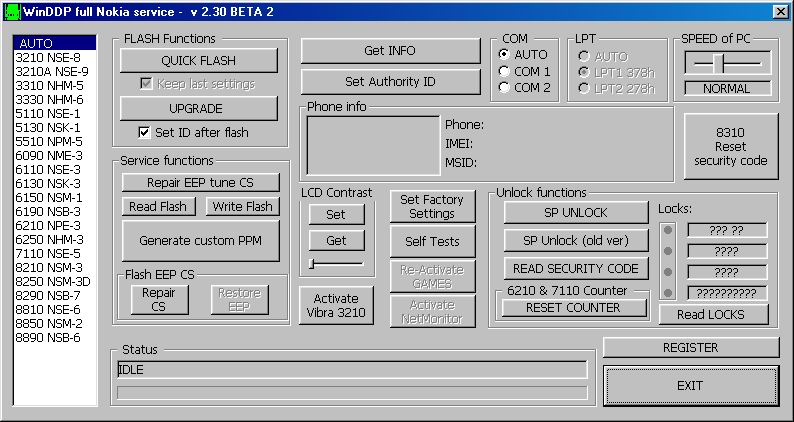Select COM 1 radio button

(x=504, y=71)
